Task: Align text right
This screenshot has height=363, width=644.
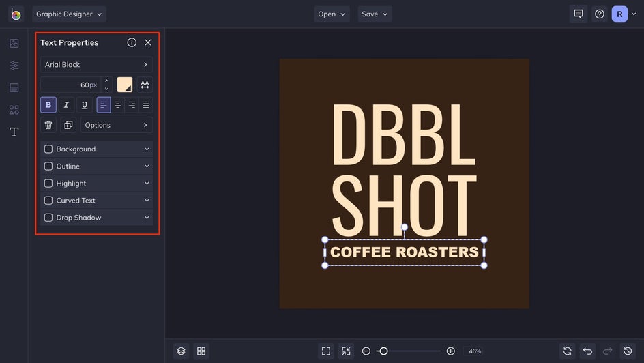Action: tap(132, 104)
